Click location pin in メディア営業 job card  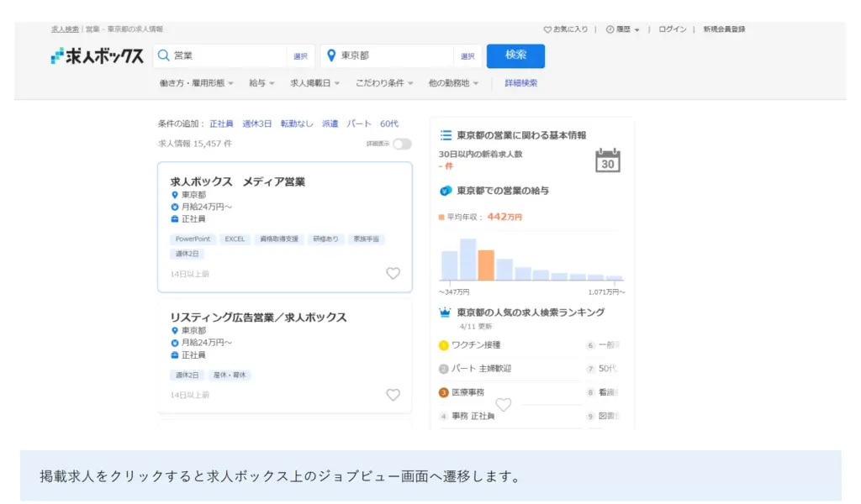pos(175,195)
